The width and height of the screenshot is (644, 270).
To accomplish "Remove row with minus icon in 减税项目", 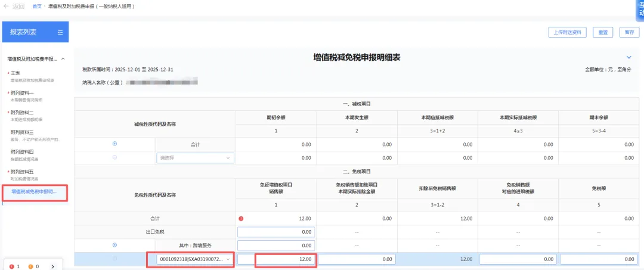I will tap(114, 157).
